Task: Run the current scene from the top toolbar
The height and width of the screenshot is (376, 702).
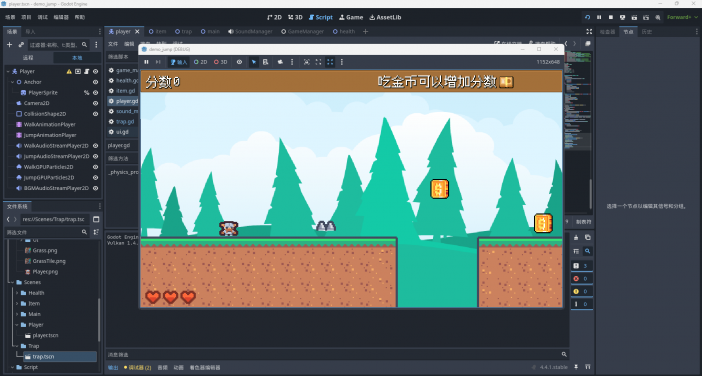Action: (634, 17)
